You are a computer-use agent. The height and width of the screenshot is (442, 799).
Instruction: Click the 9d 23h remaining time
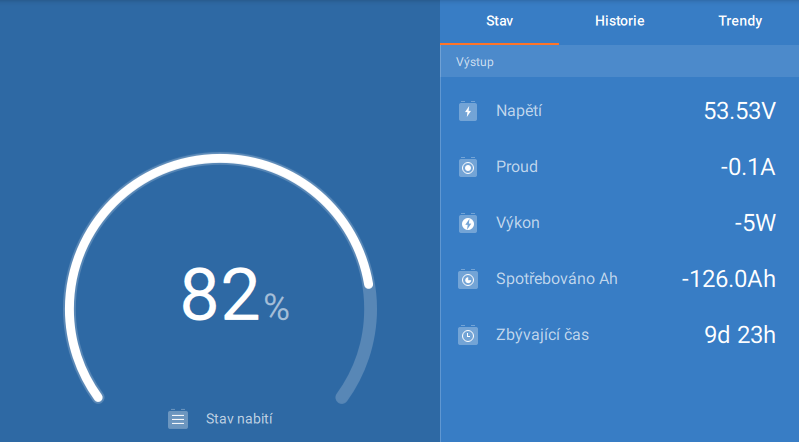click(739, 335)
